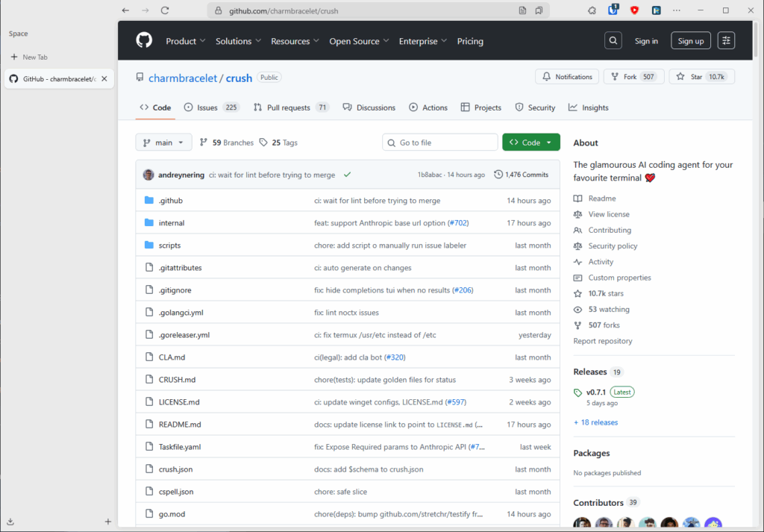Screen dimensions: 764x532
Task: Open the charmbracelet owner link
Action: click(x=183, y=78)
